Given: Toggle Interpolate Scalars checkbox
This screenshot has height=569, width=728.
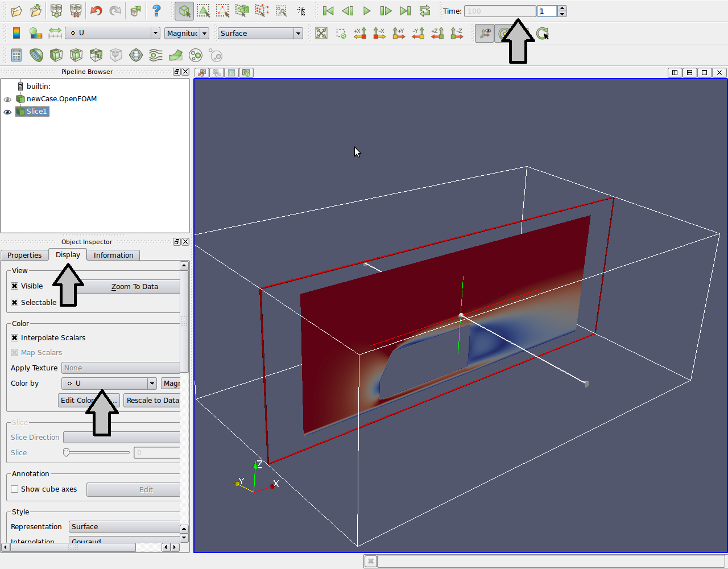Looking at the screenshot, I should click(x=15, y=338).
